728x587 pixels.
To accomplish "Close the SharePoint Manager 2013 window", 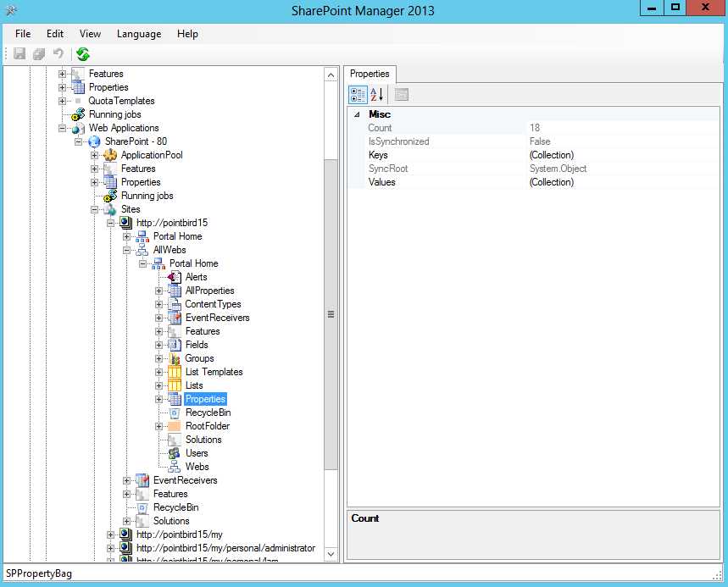I will coord(706,8).
